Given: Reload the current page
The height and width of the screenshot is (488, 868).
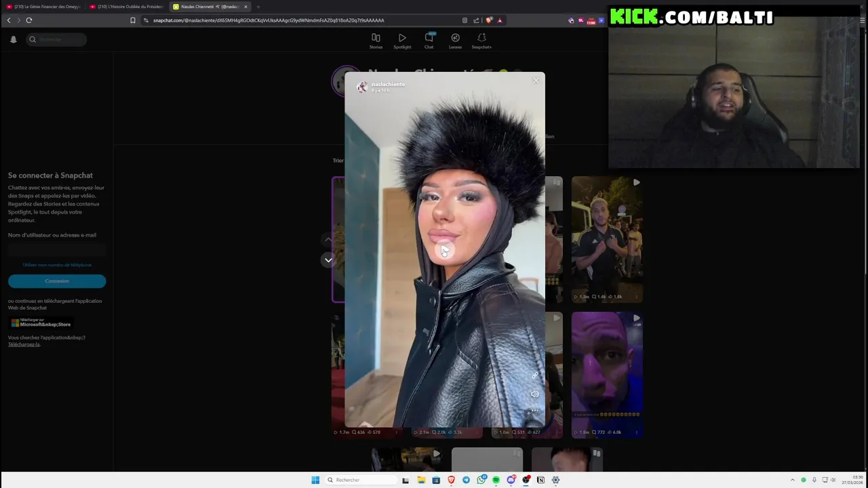Looking at the screenshot, I should [x=29, y=20].
